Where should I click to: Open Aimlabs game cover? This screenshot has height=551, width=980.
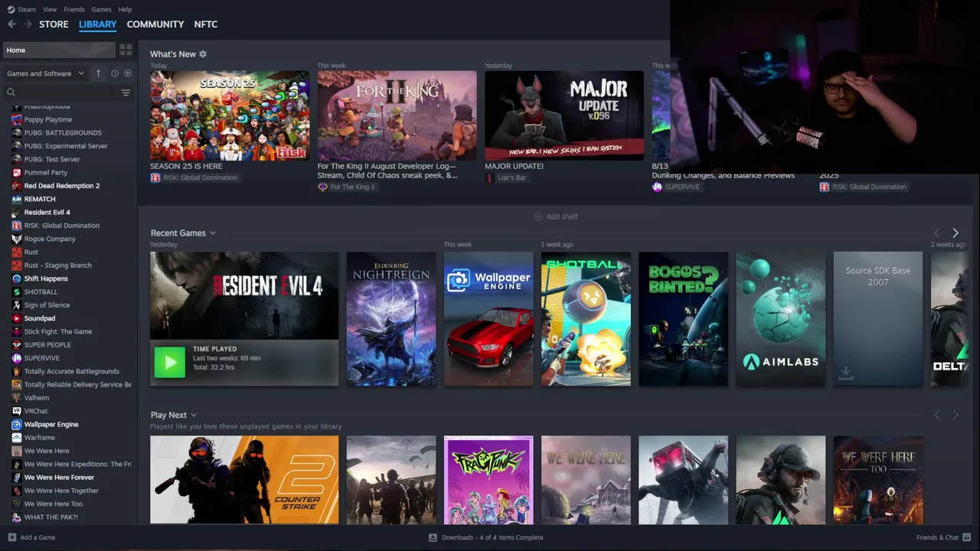tap(780, 318)
